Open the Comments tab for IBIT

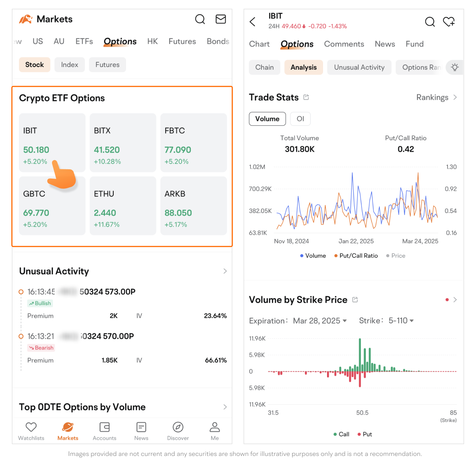(344, 44)
